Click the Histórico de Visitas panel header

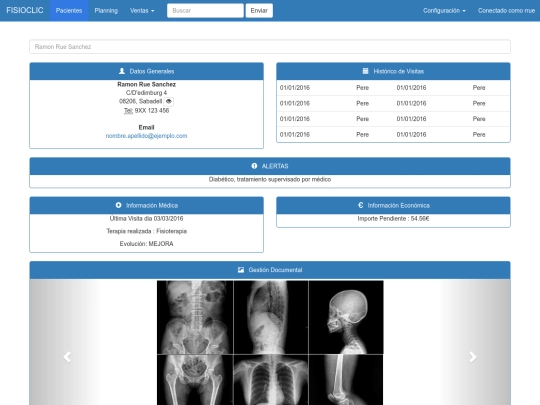pos(393,71)
